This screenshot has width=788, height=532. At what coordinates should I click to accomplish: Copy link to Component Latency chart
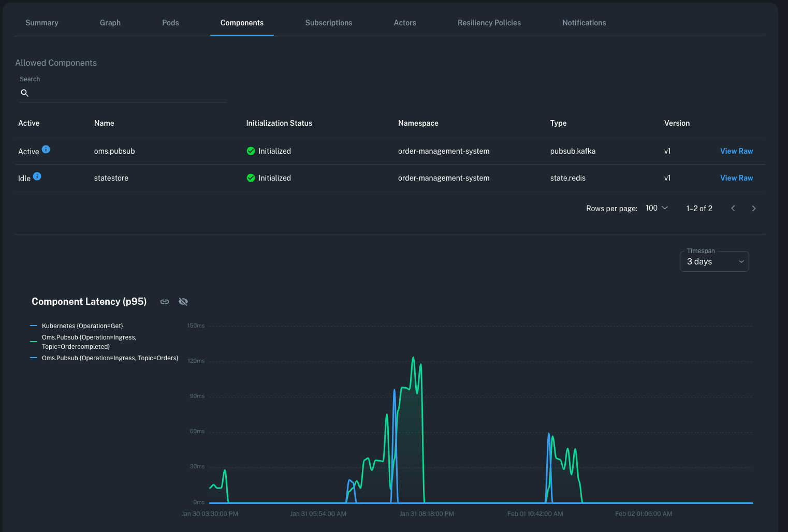(x=165, y=302)
